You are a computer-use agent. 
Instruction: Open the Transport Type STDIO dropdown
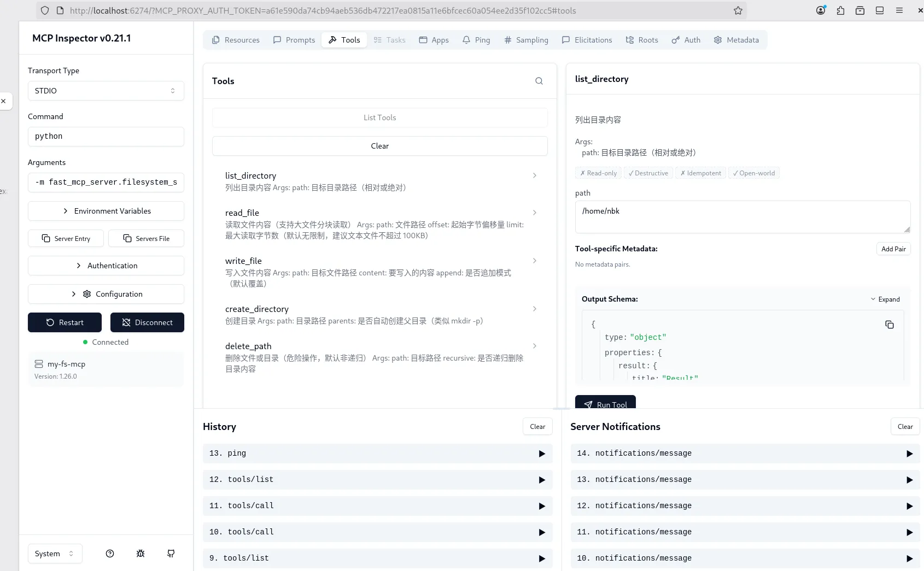pyautogui.click(x=106, y=91)
